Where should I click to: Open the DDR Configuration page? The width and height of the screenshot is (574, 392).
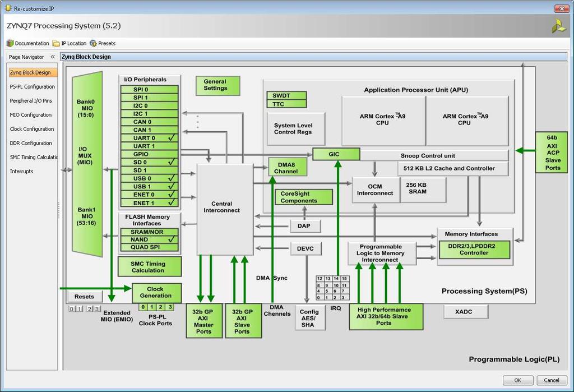(31, 143)
